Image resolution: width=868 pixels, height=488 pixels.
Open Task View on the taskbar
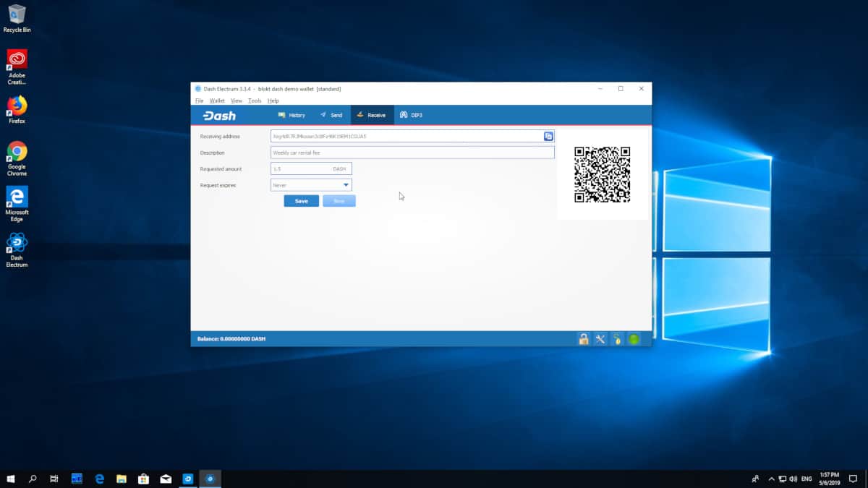(x=54, y=479)
